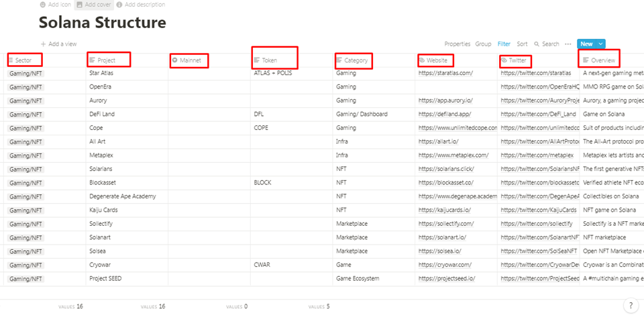Screen dimensions: 644x315
Task: Select the Game on Solana overview cell
Action: [x=612, y=115]
